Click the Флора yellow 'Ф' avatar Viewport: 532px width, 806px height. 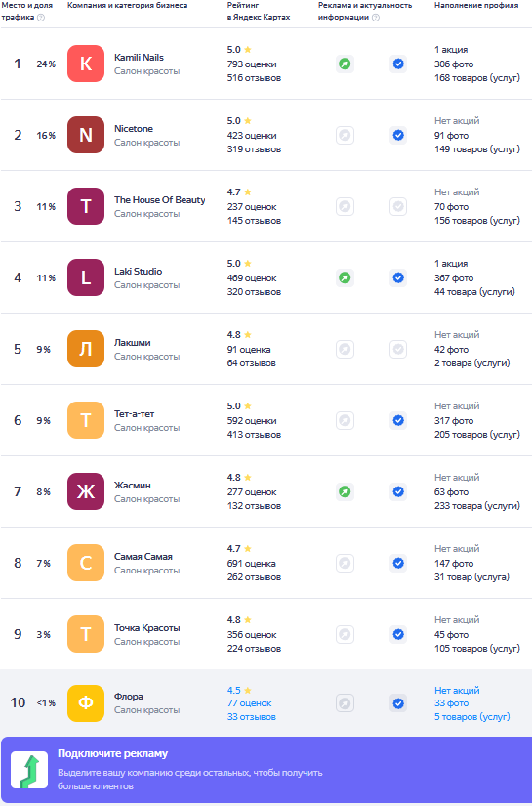point(86,703)
